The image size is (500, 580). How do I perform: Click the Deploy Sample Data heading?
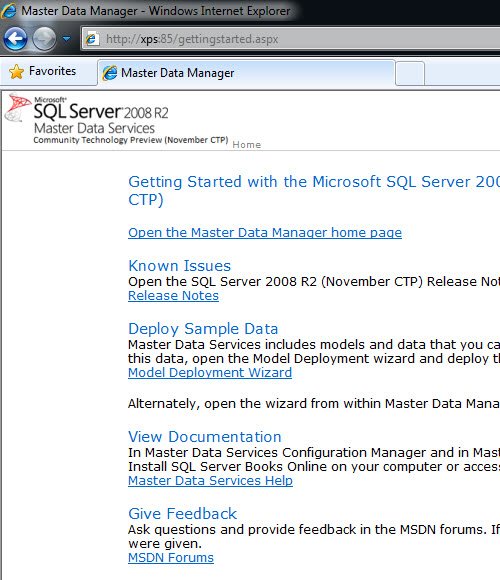pos(203,329)
